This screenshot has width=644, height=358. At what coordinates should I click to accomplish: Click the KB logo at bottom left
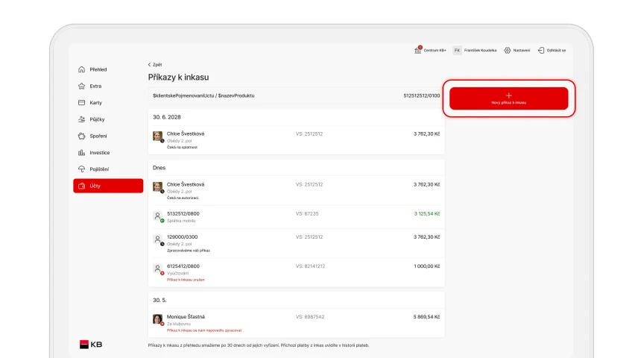coord(91,345)
